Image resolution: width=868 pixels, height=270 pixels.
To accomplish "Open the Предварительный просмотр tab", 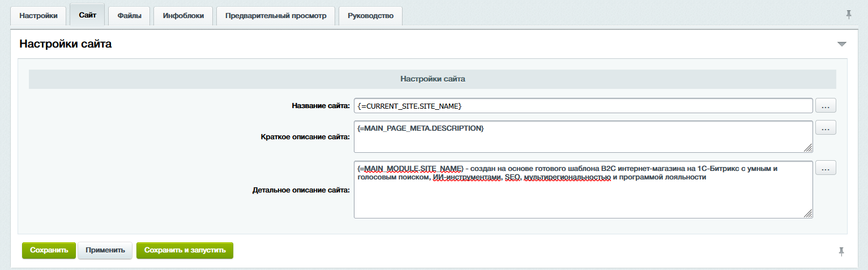I will (x=276, y=16).
